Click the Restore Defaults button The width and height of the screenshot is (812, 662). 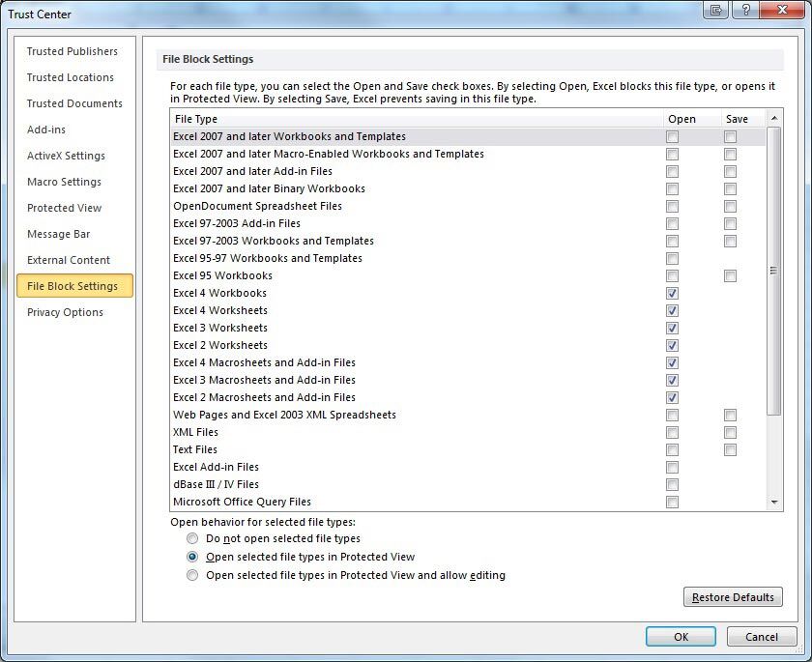(x=734, y=596)
